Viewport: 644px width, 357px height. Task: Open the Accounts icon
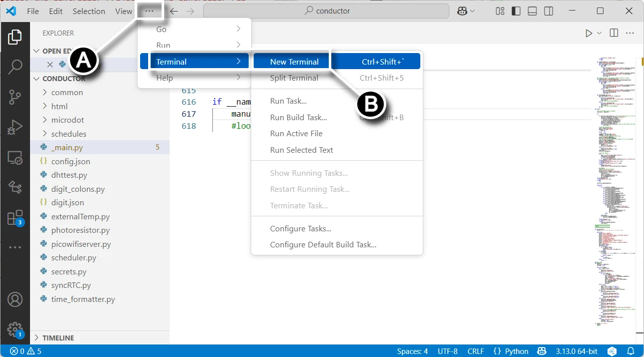tap(15, 299)
